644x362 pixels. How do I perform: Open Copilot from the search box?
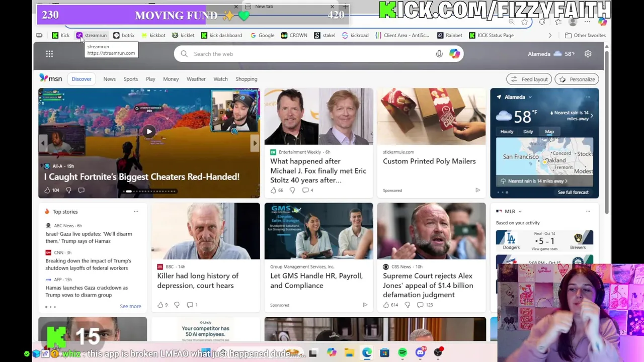[x=454, y=54]
